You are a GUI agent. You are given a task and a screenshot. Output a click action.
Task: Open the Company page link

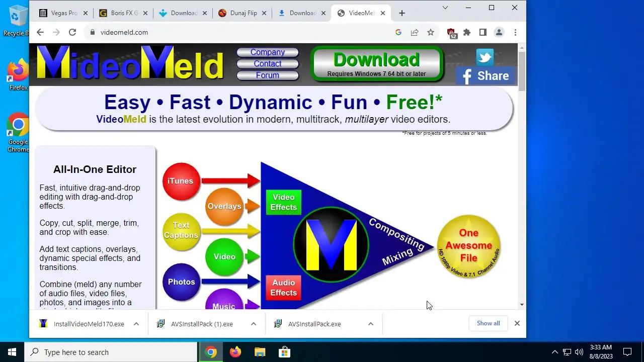[x=268, y=52]
